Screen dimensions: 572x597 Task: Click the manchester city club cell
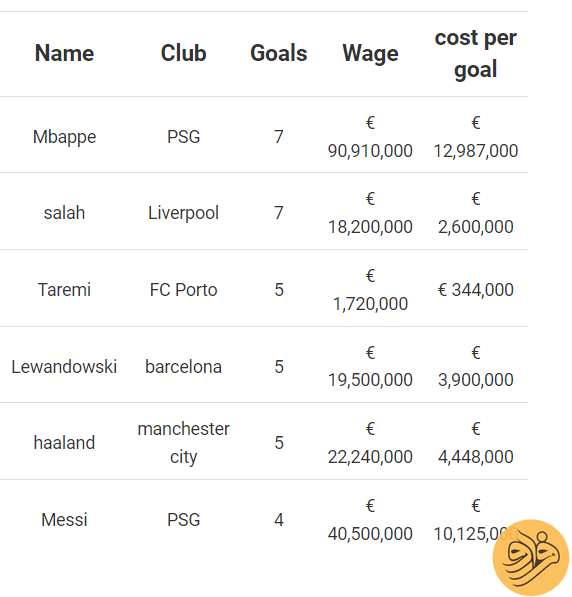(184, 443)
